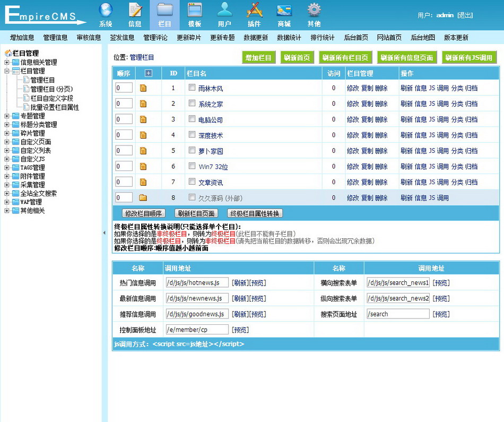Click the home icon beside 栏目管理 title
Viewport: 504px width, 422px height.
8,53
